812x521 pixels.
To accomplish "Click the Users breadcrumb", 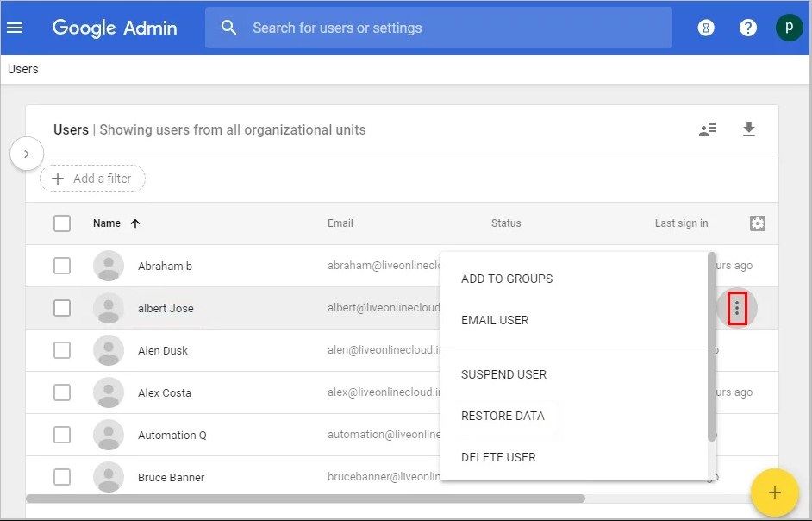I will (x=22, y=70).
